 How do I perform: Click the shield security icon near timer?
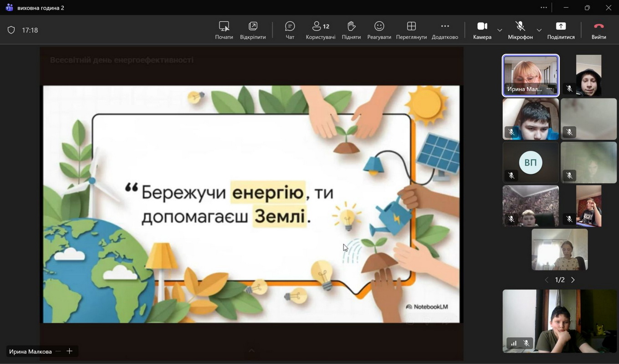pyautogui.click(x=11, y=30)
